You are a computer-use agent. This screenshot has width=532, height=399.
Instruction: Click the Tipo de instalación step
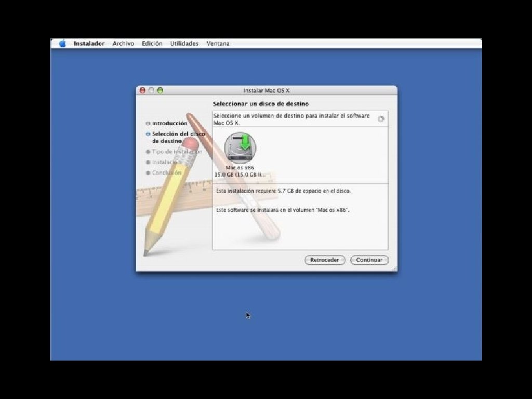[x=177, y=152]
